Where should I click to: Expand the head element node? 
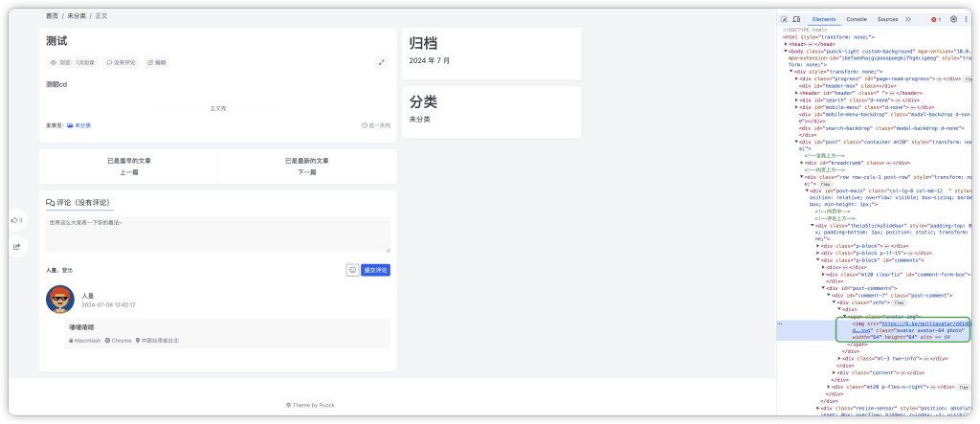[x=786, y=44]
